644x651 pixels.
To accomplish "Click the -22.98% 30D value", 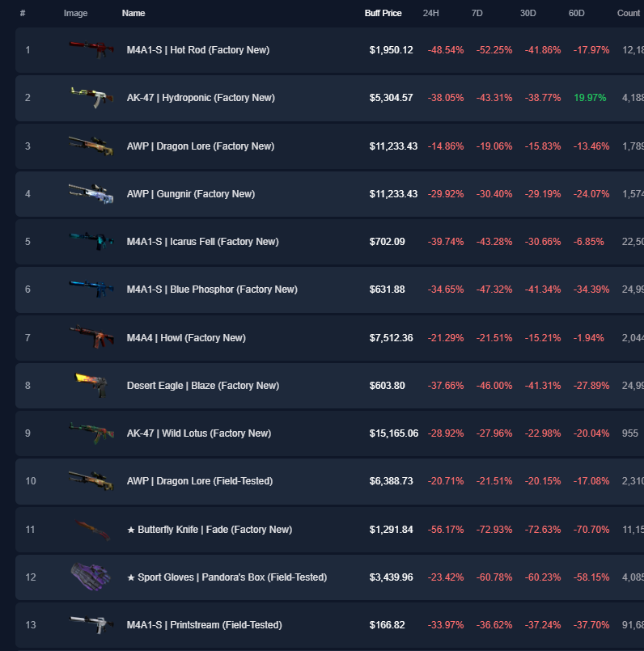I will point(543,433).
